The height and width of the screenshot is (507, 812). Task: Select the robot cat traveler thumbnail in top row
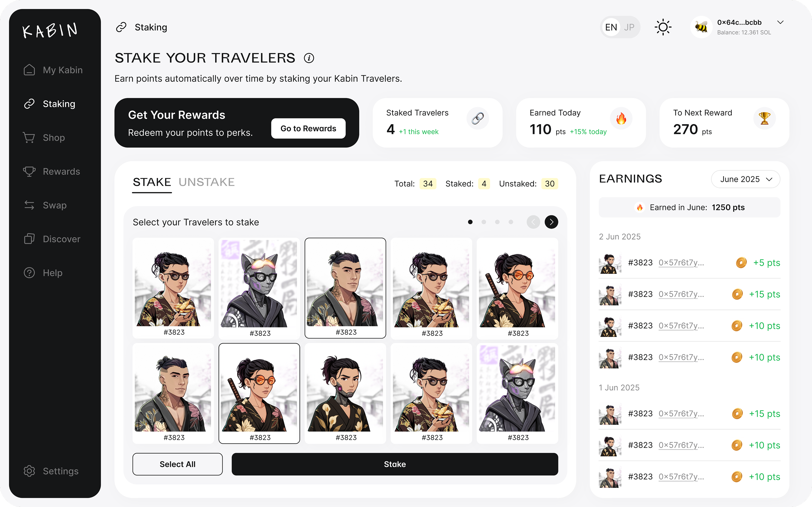[259, 288]
